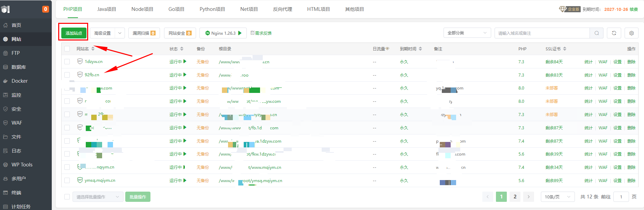Click WAF shield icon beside 1dzyw.cn

pyautogui.click(x=80, y=62)
